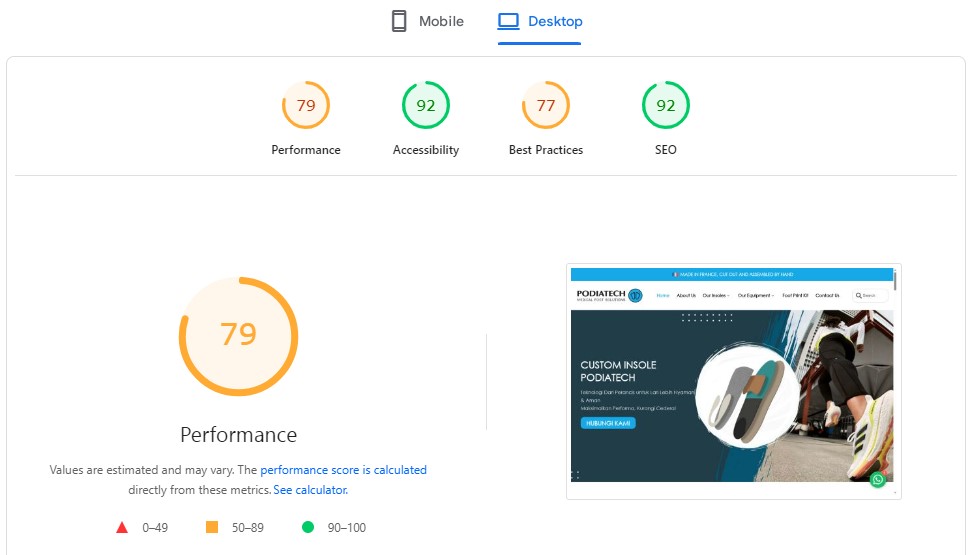Expand the Our Equipment menu in preview
This screenshot has width=970, height=555.
[x=755, y=296]
